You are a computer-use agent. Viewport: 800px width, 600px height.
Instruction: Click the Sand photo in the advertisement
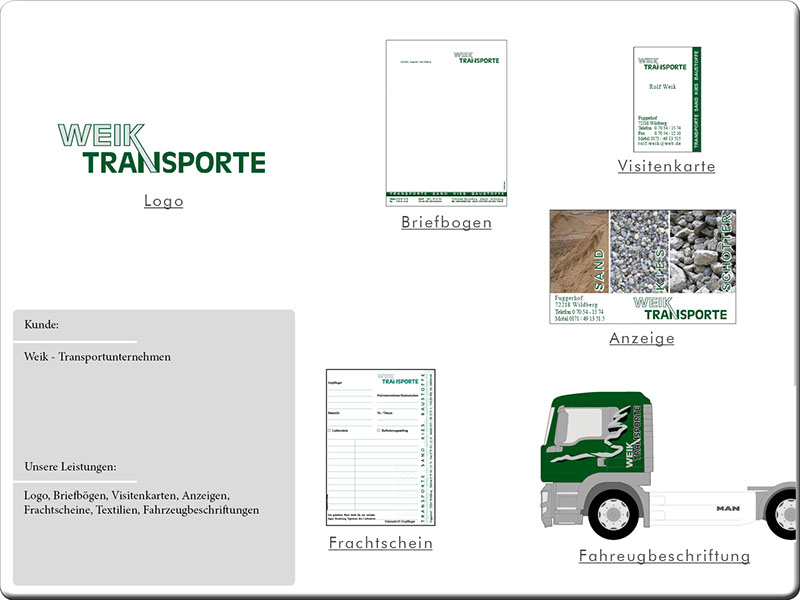578,250
